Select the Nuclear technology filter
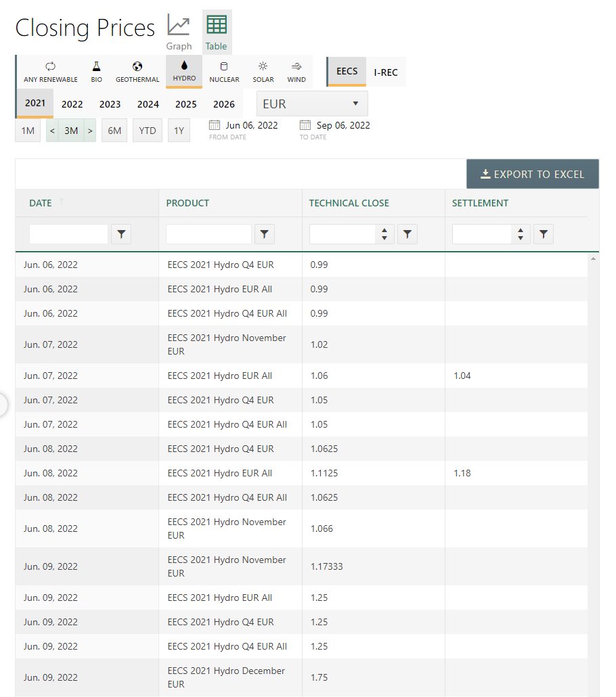 (224, 72)
